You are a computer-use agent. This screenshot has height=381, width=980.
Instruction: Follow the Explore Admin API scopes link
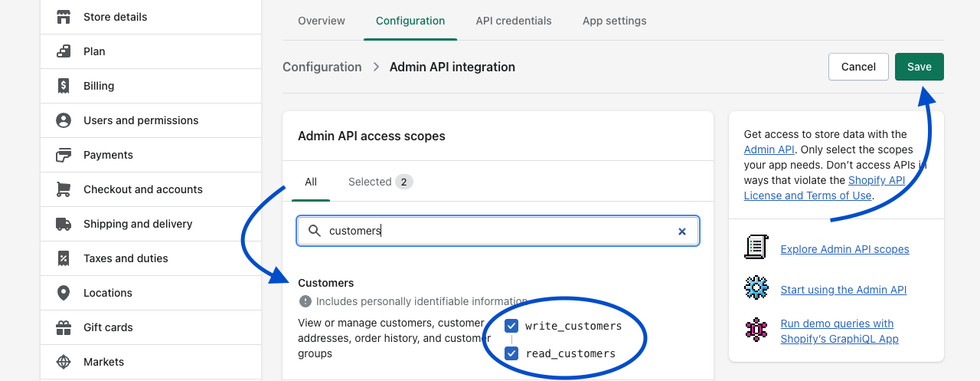(844, 249)
